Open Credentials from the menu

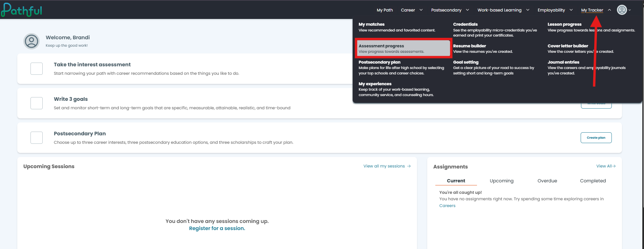pyautogui.click(x=495, y=30)
